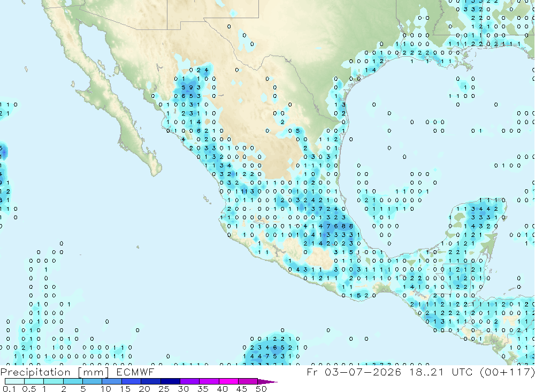Click the '35' legend value
Viewport: 535px width, 392px height.
tap(203, 389)
